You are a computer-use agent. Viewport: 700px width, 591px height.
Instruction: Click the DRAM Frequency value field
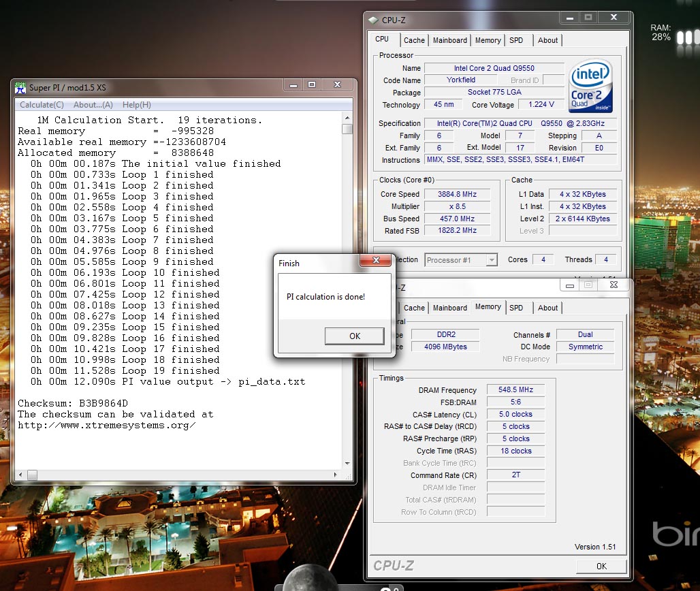(515, 390)
